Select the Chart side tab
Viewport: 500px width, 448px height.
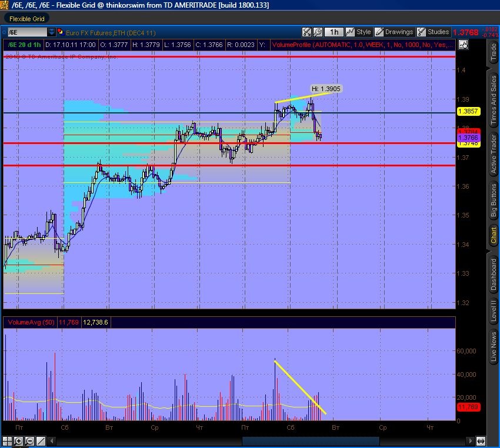coord(494,235)
